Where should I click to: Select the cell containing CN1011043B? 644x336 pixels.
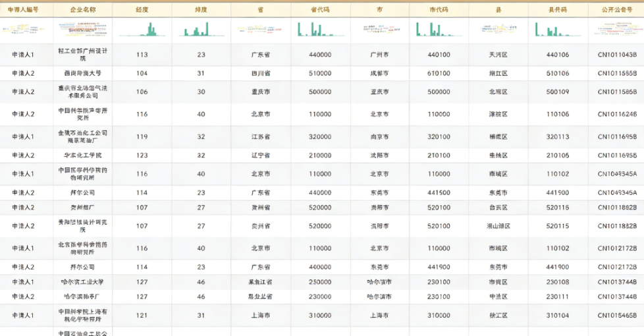pyautogui.click(x=616, y=55)
